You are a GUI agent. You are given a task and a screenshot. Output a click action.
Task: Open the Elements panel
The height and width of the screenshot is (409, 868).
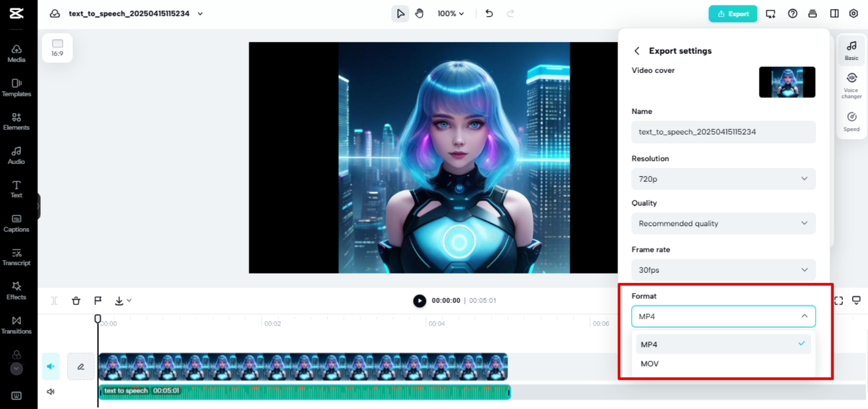coord(16,121)
